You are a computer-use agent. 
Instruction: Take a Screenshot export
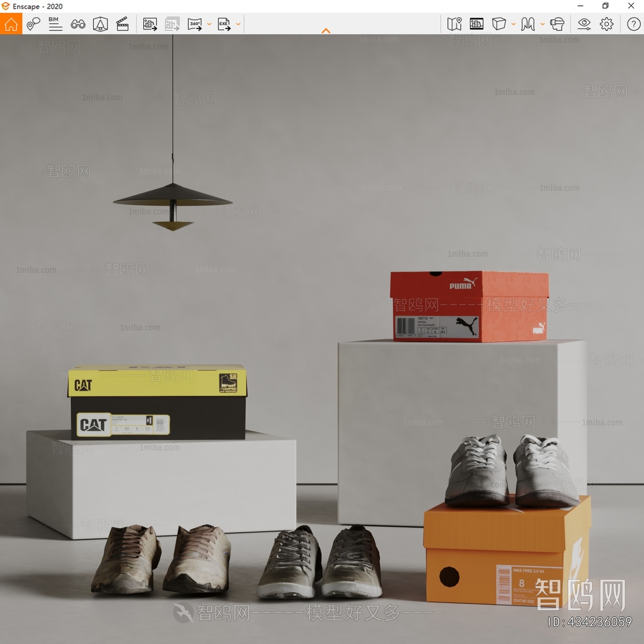(150, 24)
